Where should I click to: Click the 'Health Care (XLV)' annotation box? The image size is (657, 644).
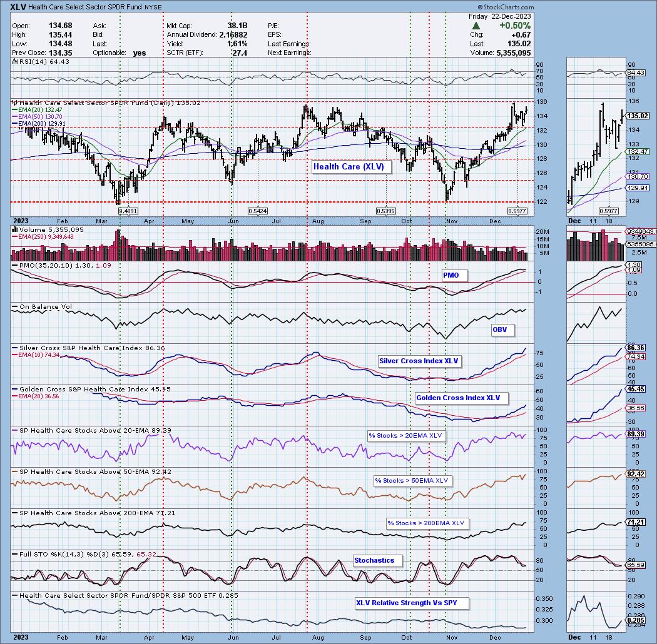coord(352,167)
